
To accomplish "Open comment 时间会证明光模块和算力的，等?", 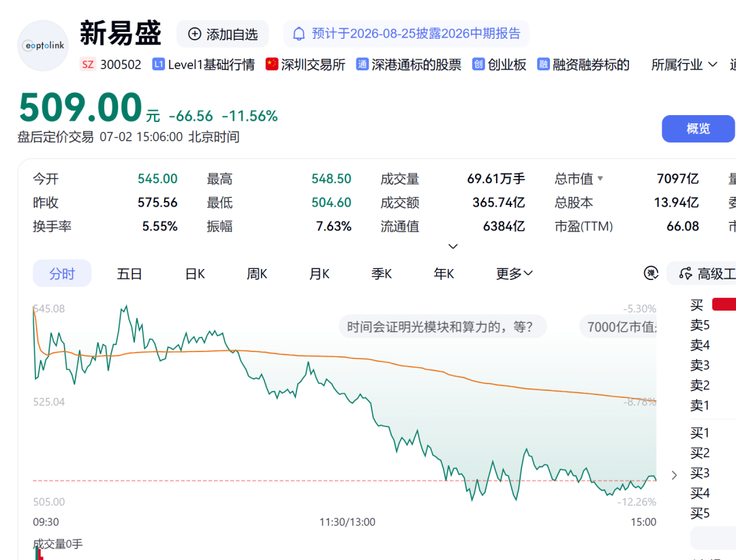I will [443, 326].
